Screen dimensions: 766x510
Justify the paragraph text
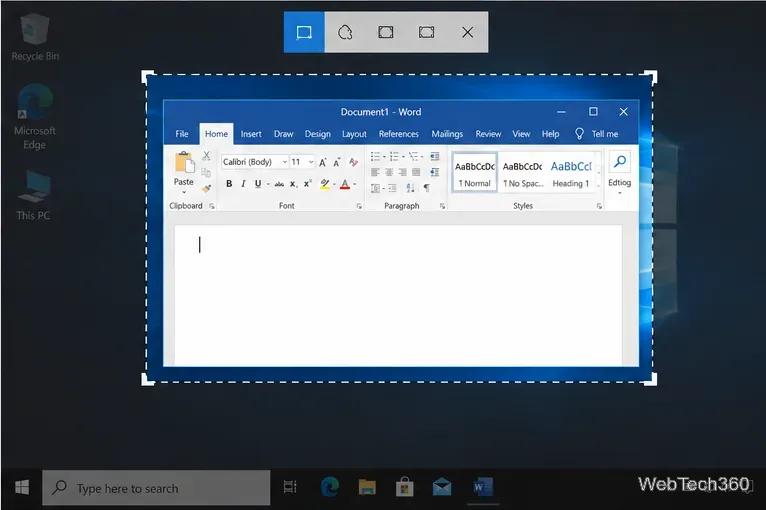[416, 172]
